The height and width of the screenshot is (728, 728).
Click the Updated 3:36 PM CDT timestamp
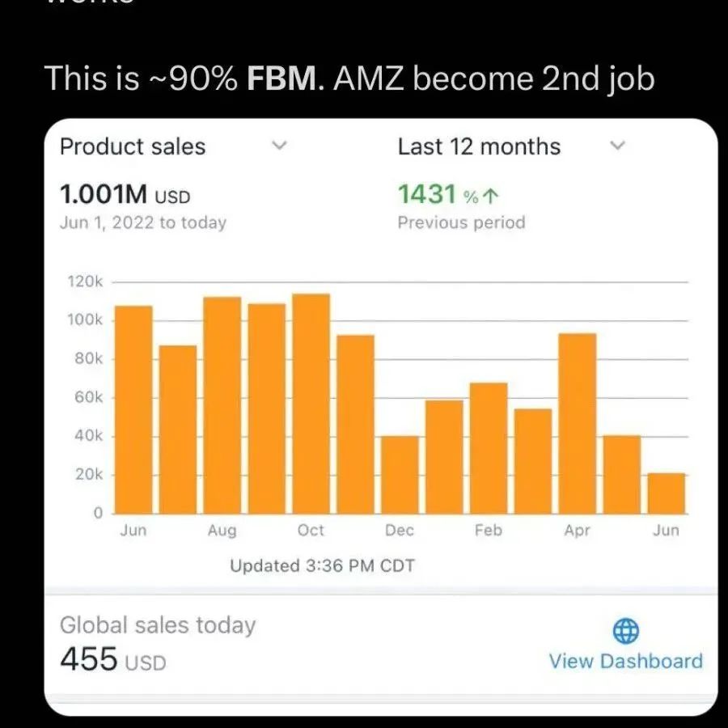pyautogui.click(x=322, y=566)
